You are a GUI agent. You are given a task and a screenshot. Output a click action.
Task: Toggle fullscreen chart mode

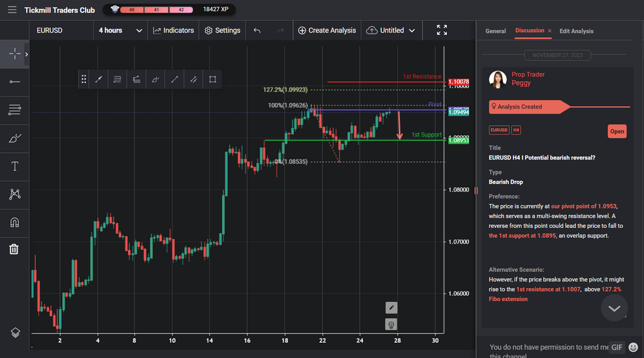coord(442,30)
